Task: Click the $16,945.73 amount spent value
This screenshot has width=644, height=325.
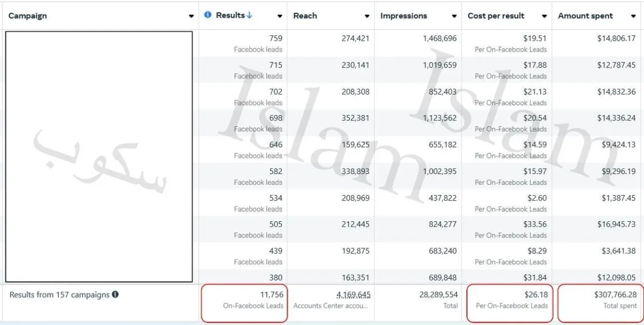Action: click(x=616, y=225)
